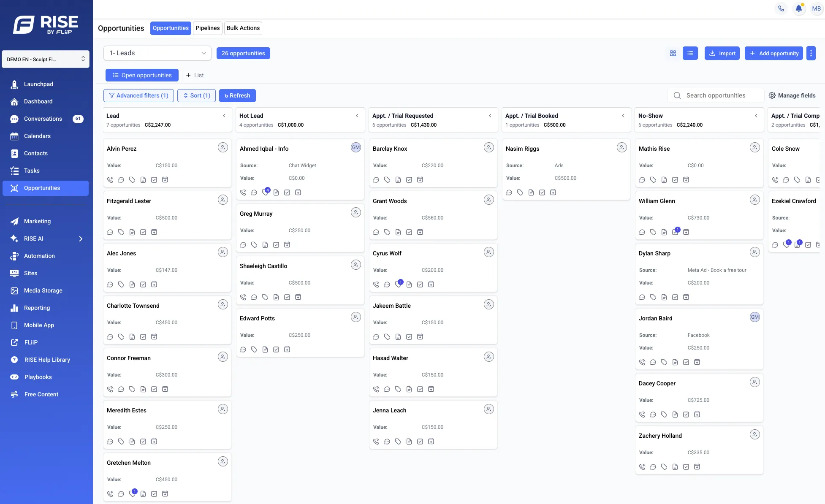The width and height of the screenshot is (825, 504).
Task: Open Hasad Walter opportunity name
Action: coord(391,358)
